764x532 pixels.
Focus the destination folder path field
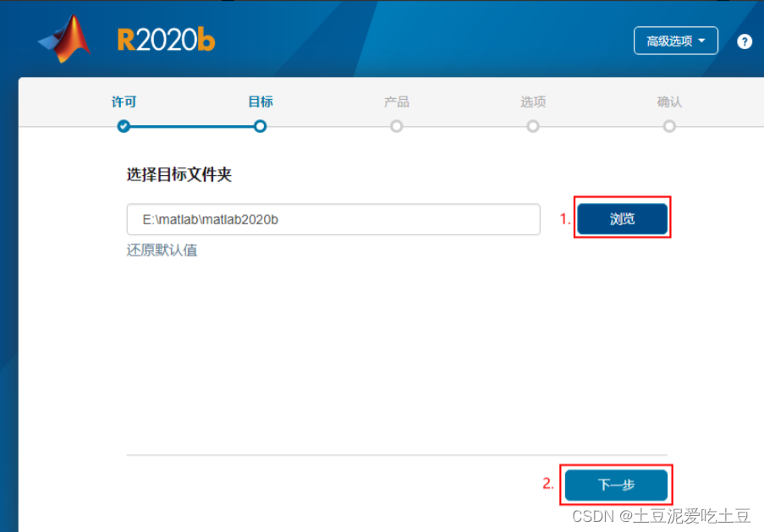[x=333, y=219]
